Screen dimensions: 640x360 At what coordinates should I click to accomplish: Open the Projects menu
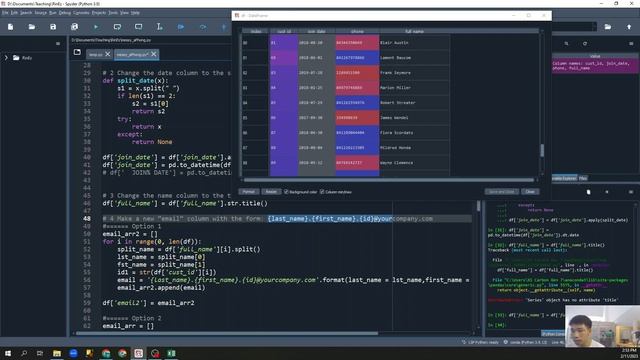pyautogui.click(x=99, y=13)
